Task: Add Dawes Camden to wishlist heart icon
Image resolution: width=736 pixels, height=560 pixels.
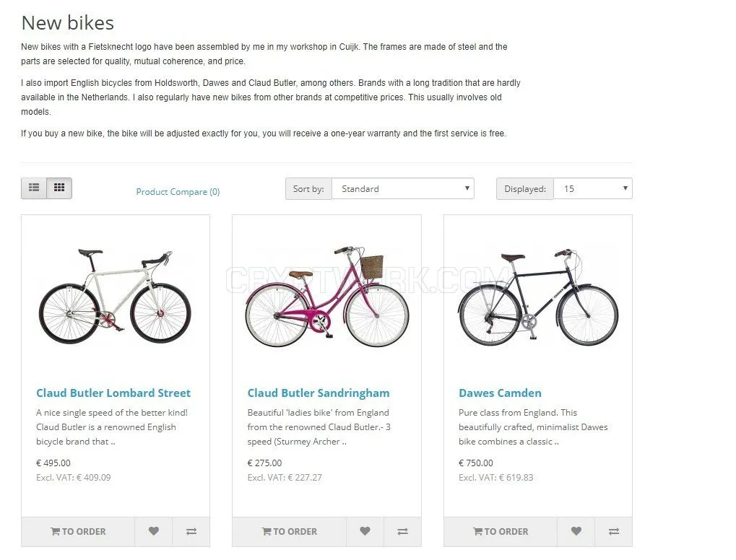Action: [576, 531]
